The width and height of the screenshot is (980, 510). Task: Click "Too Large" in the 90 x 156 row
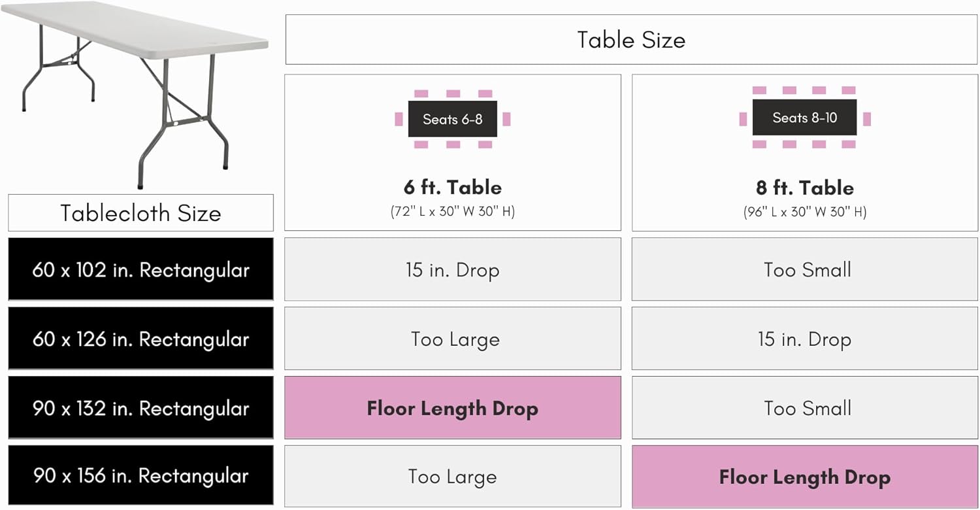(x=452, y=476)
